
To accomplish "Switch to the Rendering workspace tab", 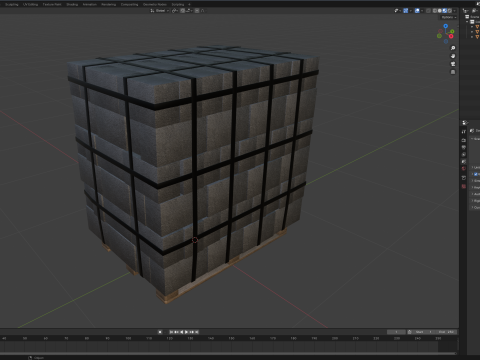I will 109,4.
